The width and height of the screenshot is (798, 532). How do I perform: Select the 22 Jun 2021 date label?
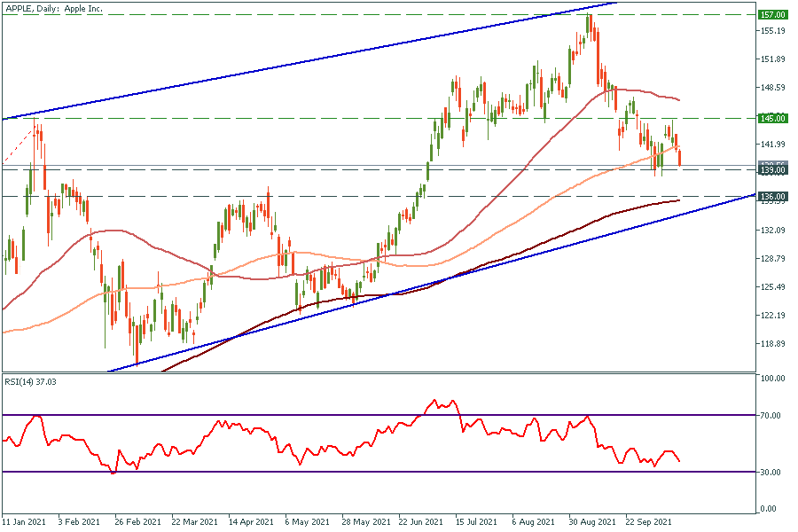tap(422, 522)
